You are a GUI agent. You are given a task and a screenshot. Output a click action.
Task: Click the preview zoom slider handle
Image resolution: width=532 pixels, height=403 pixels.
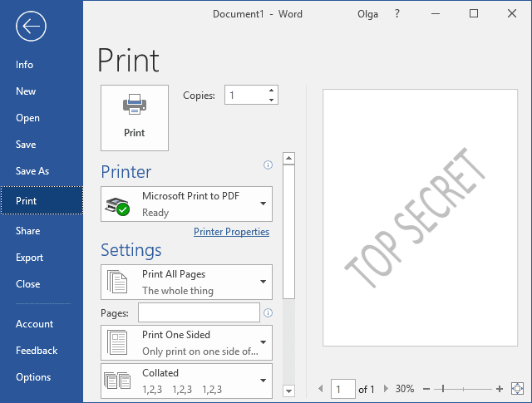443,389
